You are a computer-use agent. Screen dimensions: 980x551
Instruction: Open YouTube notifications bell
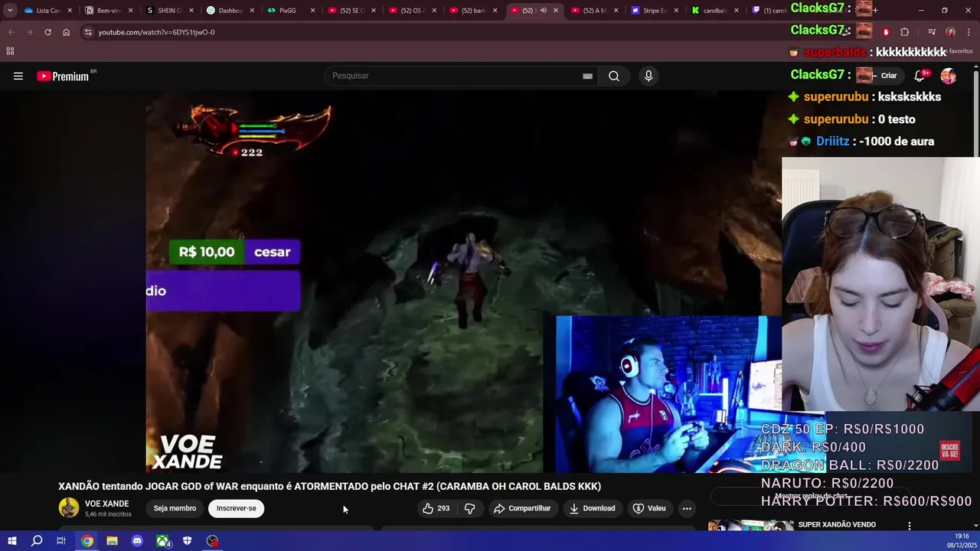[920, 76]
